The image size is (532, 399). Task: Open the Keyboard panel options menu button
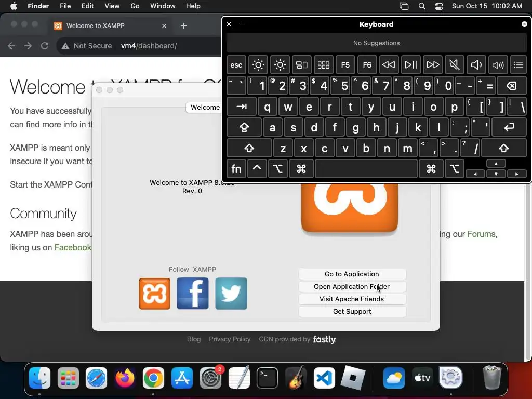pyautogui.click(x=524, y=24)
